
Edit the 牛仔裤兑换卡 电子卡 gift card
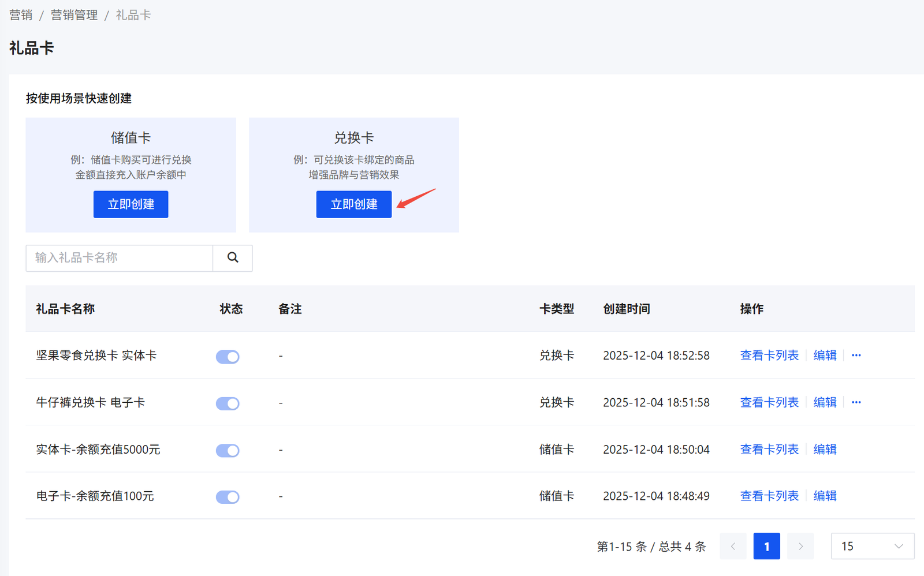click(x=825, y=402)
